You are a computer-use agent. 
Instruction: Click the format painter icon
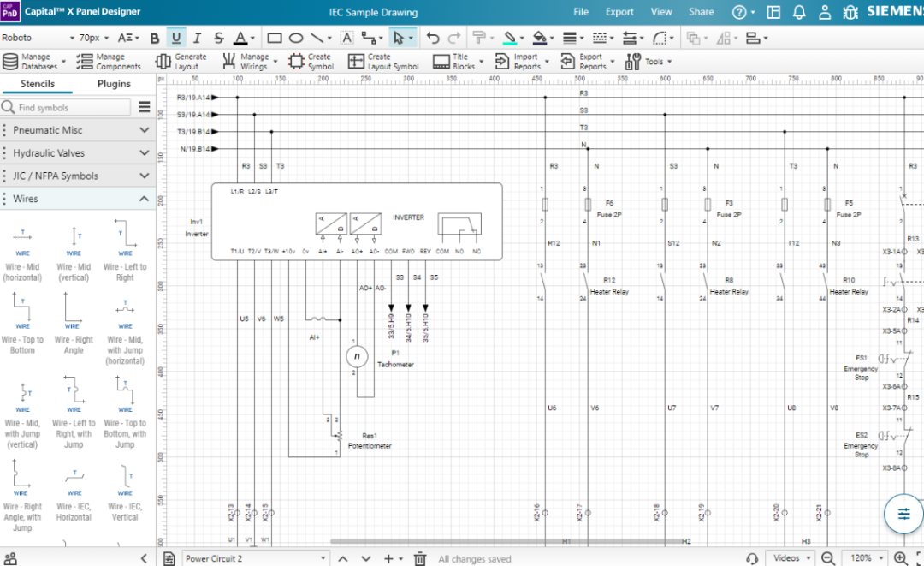coord(478,39)
